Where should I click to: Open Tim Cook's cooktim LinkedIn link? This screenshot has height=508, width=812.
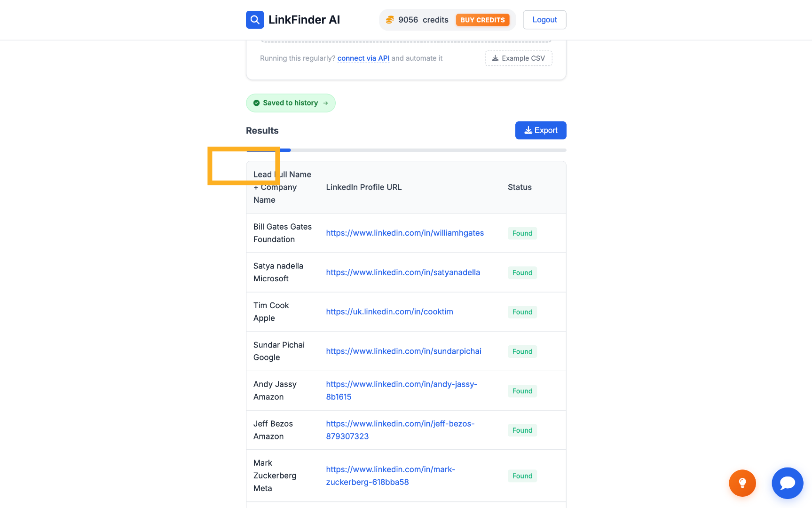point(389,311)
